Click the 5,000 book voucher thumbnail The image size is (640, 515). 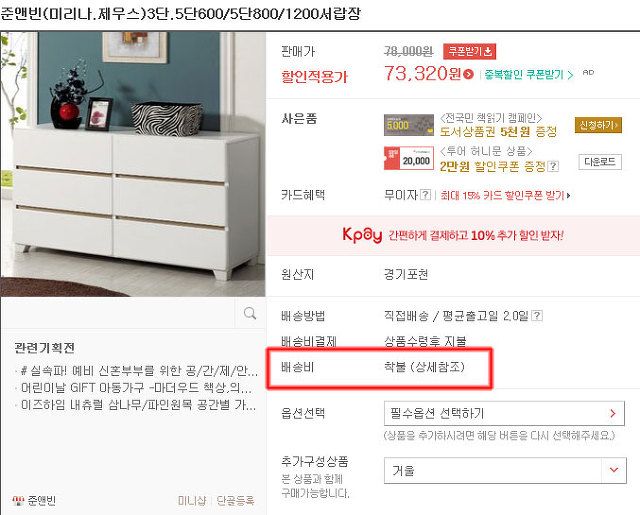click(x=409, y=125)
